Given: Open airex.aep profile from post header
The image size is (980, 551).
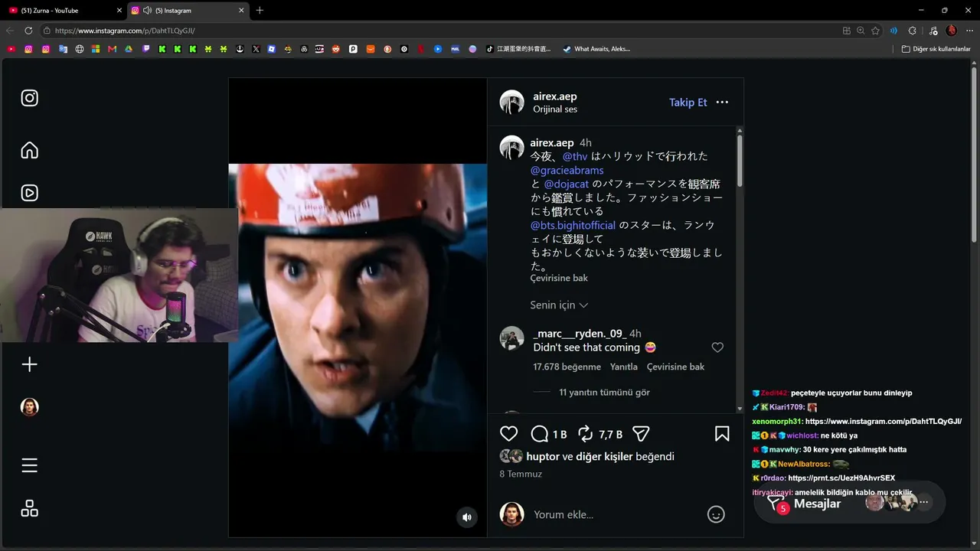Looking at the screenshot, I should (x=555, y=96).
